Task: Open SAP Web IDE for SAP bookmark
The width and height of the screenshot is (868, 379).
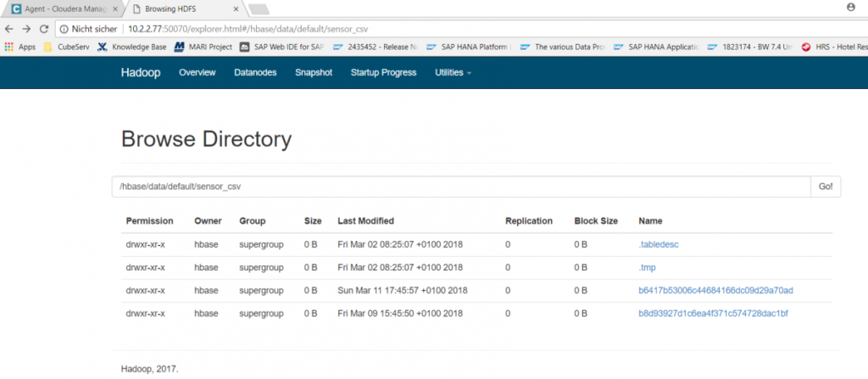Action: coord(282,47)
